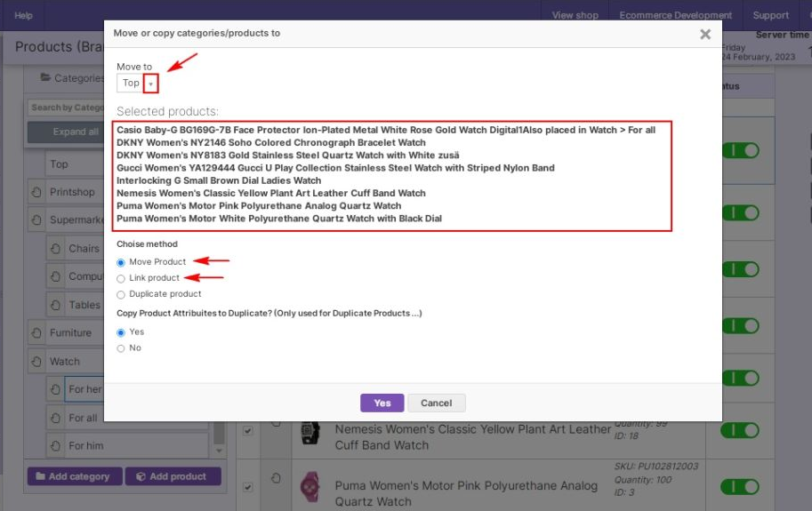The image size is (812, 511).
Task: Click the Add category button
Action: point(75,476)
